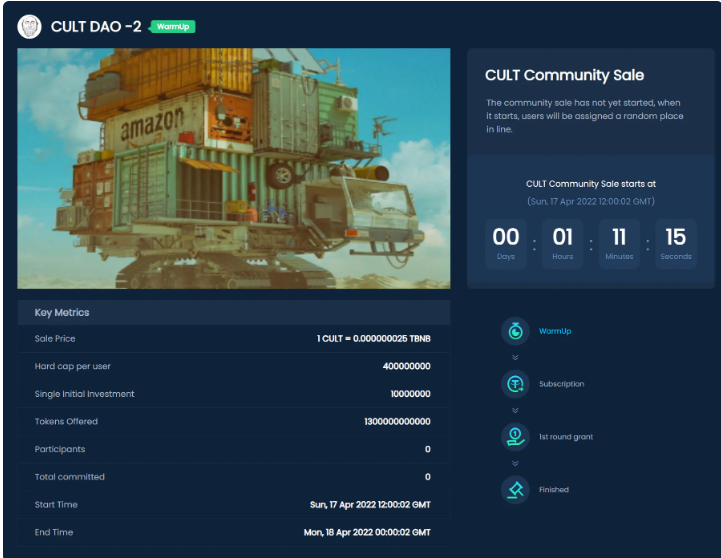Click the Sale Price label
Viewport: 721px width, 558px height.
[x=55, y=339]
